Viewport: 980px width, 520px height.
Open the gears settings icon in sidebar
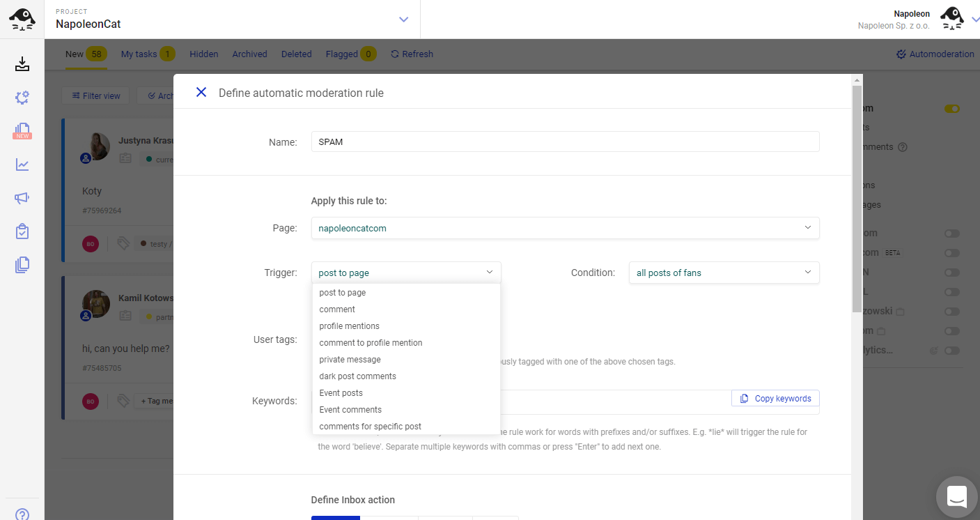pos(22,98)
